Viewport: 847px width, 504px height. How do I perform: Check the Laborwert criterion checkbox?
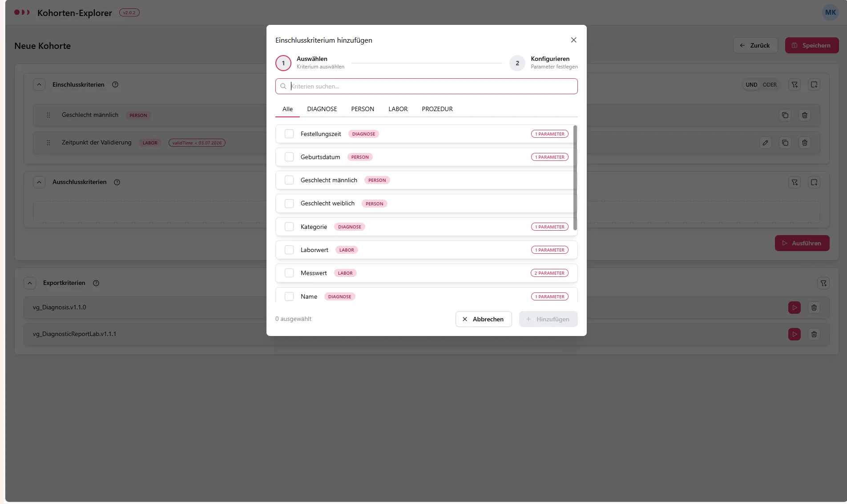pyautogui.click(x=289, y=250)
